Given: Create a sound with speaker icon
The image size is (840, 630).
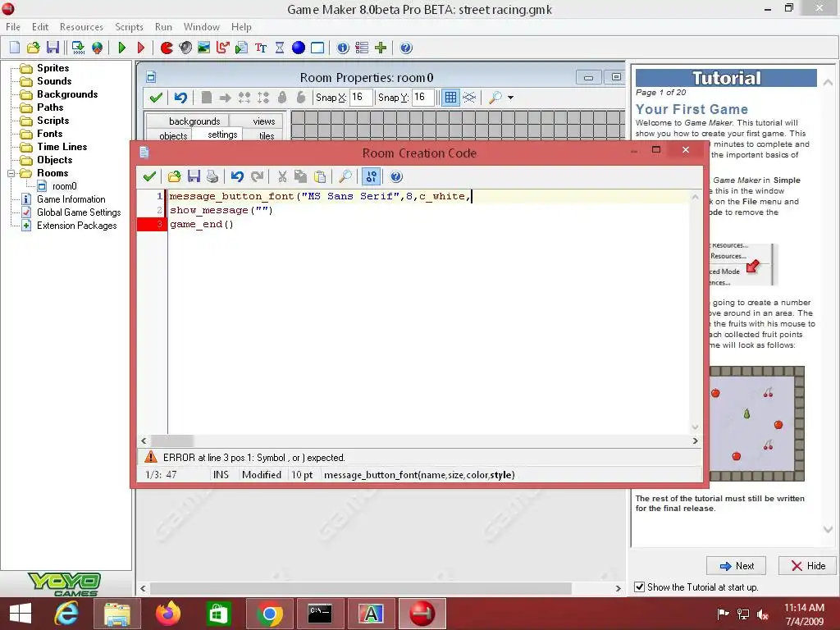Looking at the screenshot, I should pos(185,48).
